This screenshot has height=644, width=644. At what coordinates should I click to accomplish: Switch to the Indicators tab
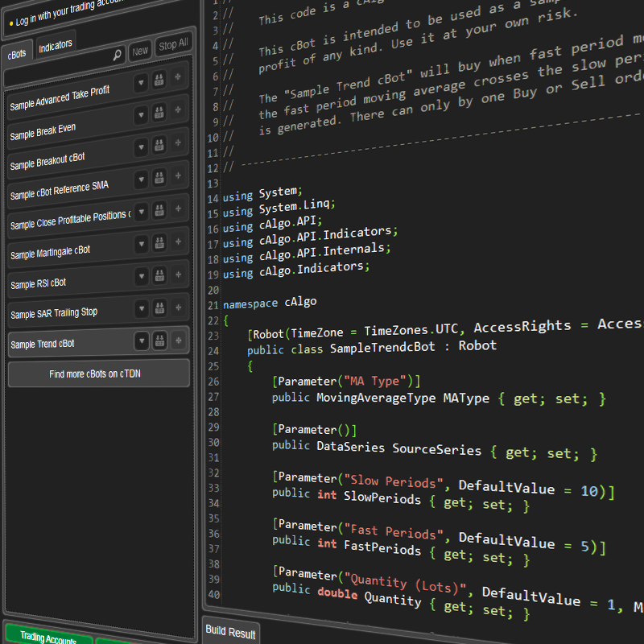(56, 44)
